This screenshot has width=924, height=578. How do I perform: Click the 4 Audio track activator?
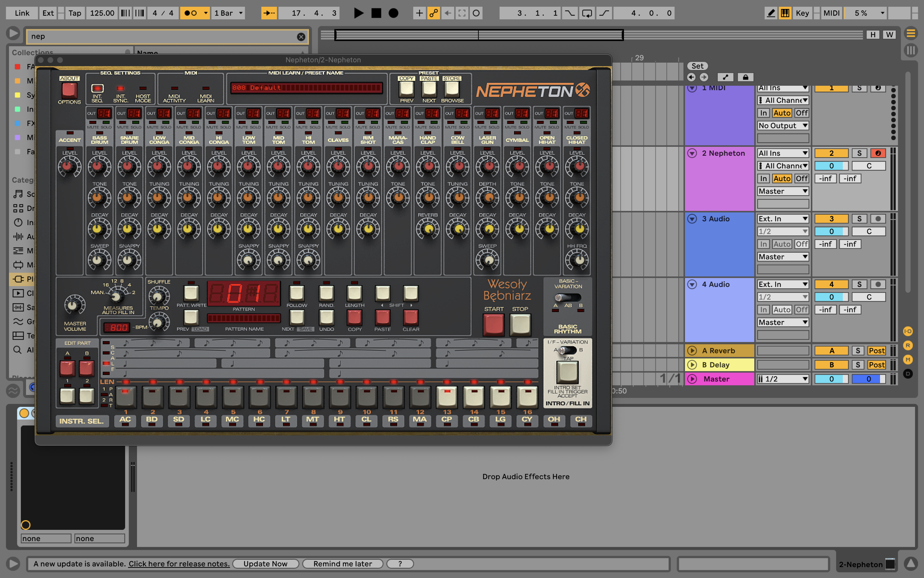pos(831,284)
